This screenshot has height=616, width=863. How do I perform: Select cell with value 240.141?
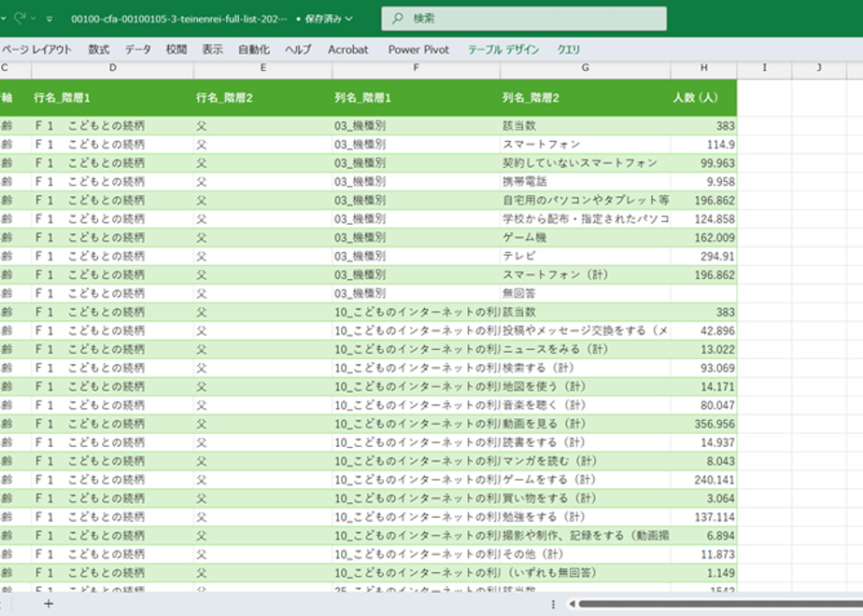703,480
